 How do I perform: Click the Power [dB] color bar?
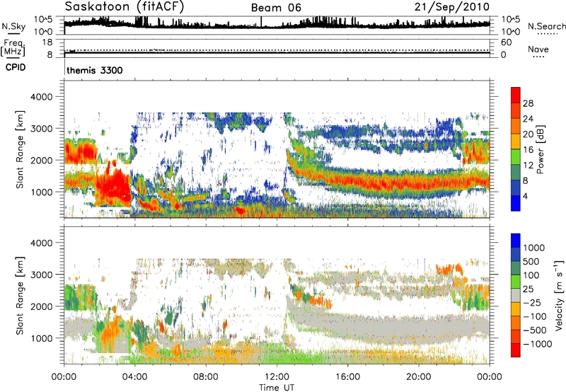516,149
